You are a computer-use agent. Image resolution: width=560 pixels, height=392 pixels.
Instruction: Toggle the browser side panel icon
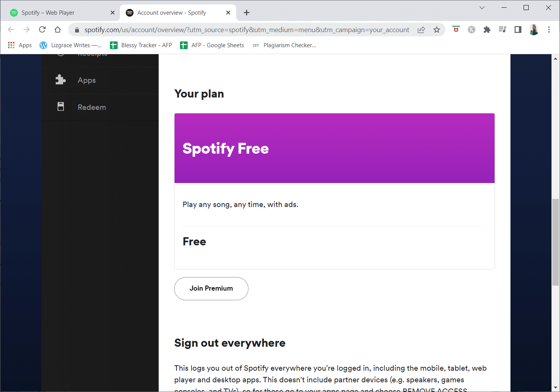(x=518, y=29)
